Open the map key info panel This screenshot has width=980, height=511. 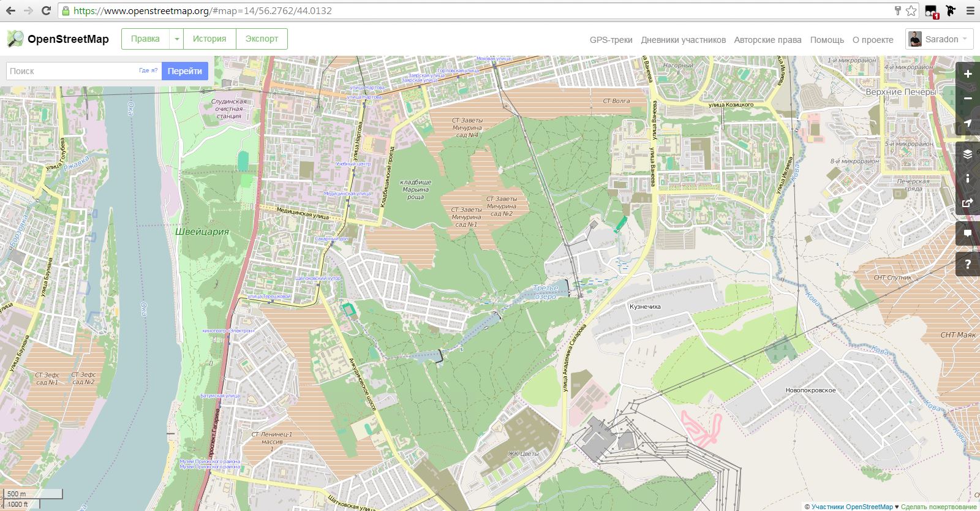[x=968, y=178]
